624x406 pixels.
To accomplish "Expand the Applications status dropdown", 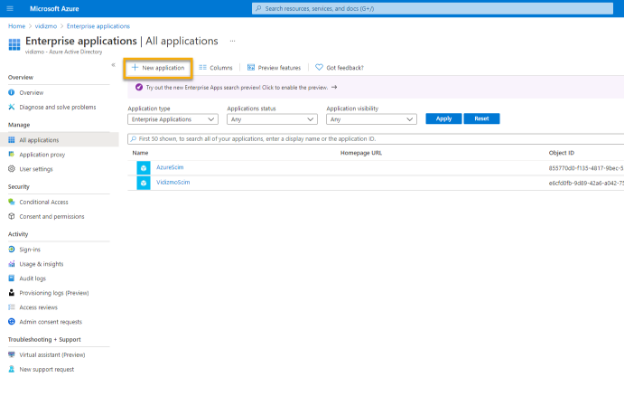I will pos(272,119).
